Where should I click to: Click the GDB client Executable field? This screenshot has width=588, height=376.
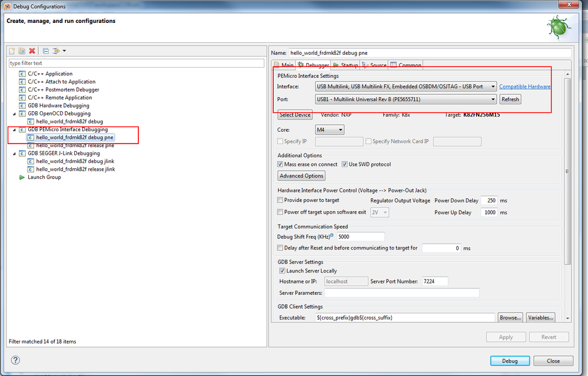[405, 318]
